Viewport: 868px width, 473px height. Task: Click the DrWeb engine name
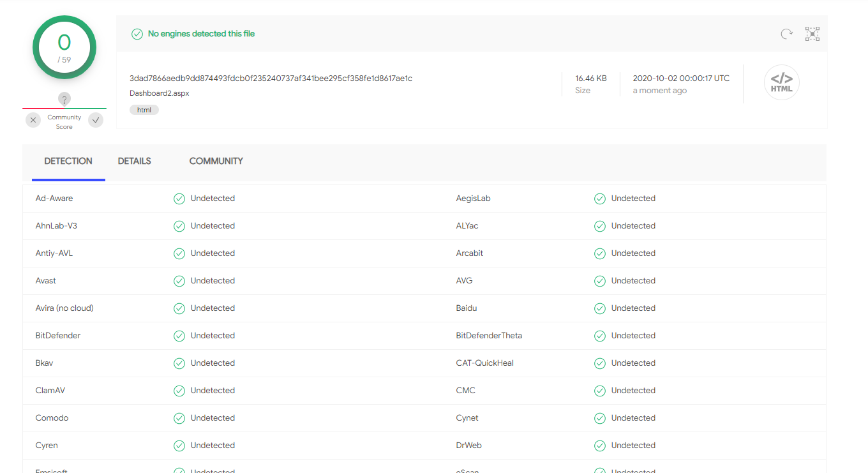(x=469, y=446)
